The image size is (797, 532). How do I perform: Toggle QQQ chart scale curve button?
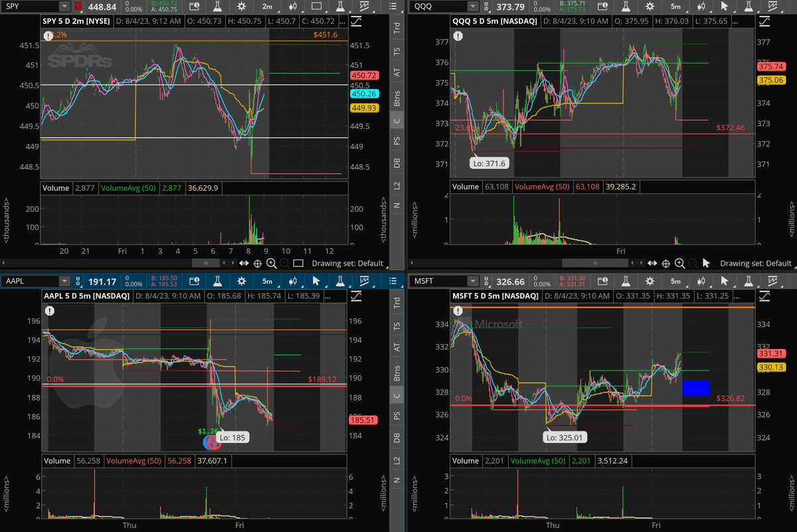click(x=763, y=21)
